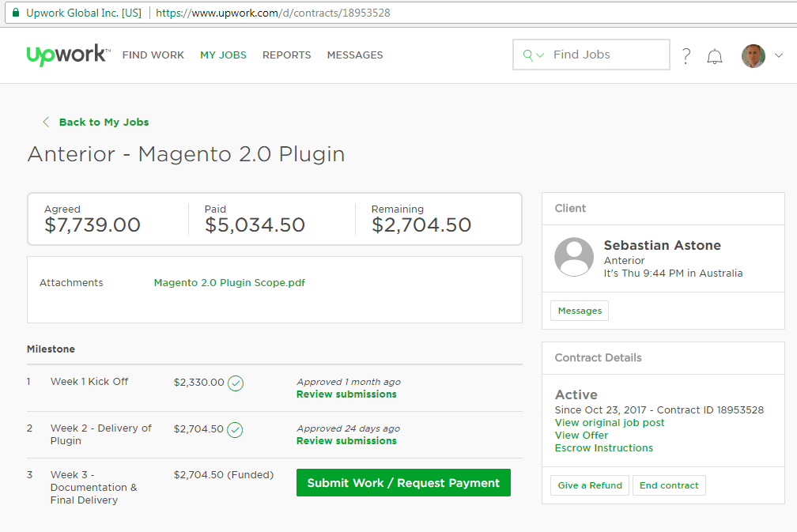Click Sebastian Astone's client avatar
Viewport: 797px width, 532px height.
(x=574, y=257)
